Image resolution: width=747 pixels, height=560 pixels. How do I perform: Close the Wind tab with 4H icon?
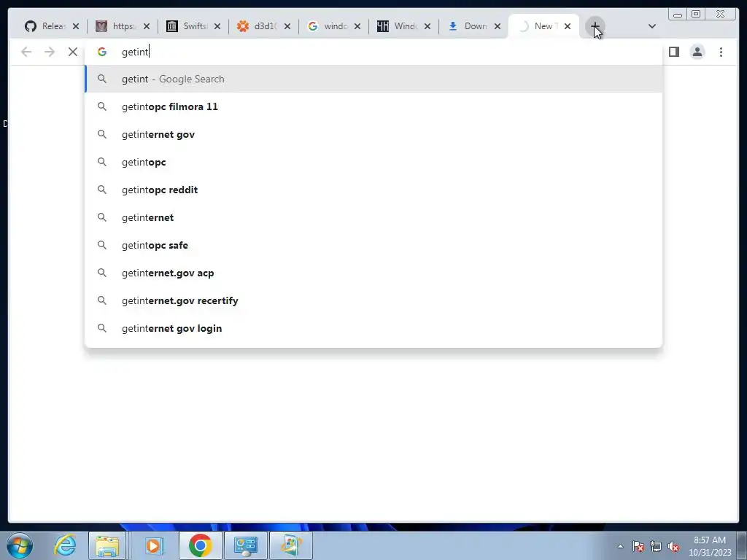click(x=427, y=26)
